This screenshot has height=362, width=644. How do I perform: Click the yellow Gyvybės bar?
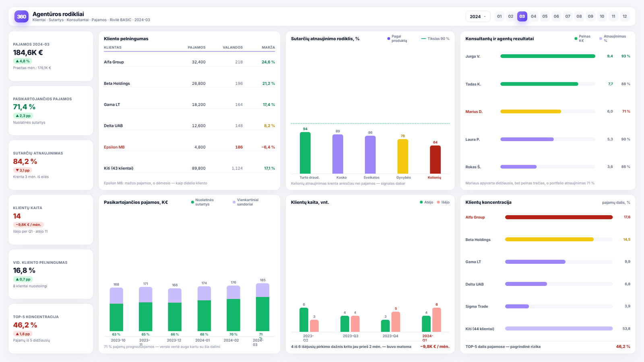[403, 156]
